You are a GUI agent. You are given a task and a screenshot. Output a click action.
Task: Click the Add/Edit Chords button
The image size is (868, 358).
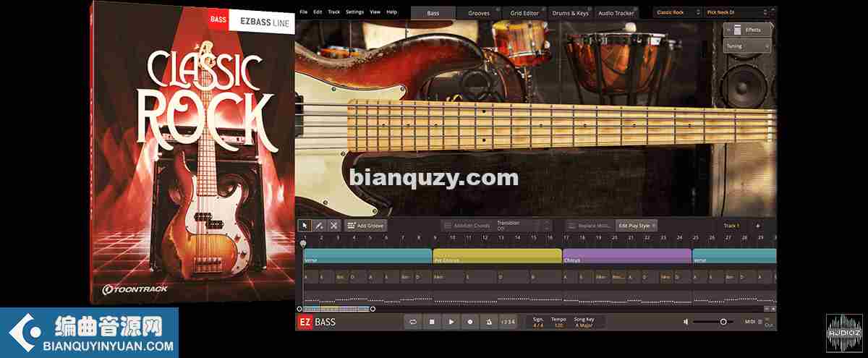467,226
